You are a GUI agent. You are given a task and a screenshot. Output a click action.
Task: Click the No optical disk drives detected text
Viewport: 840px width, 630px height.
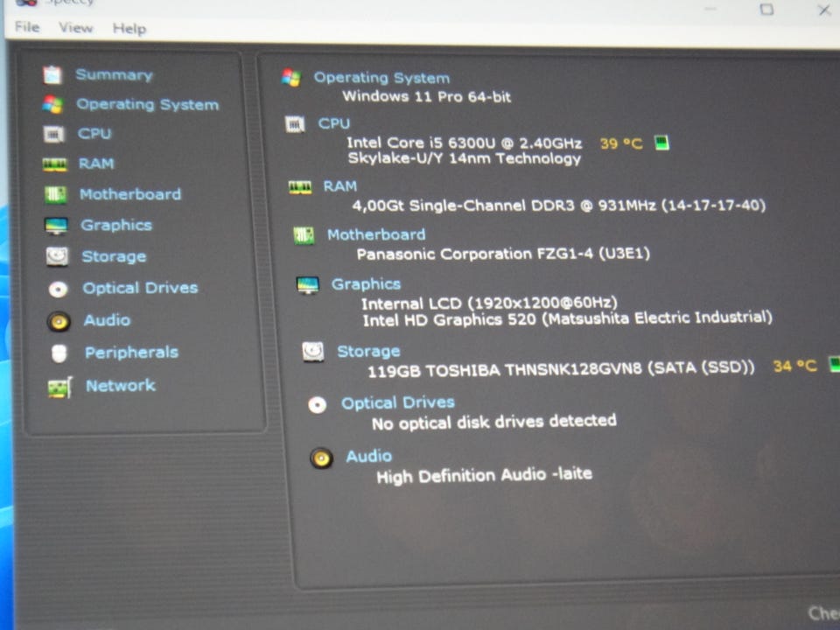(x=493, y=422)
